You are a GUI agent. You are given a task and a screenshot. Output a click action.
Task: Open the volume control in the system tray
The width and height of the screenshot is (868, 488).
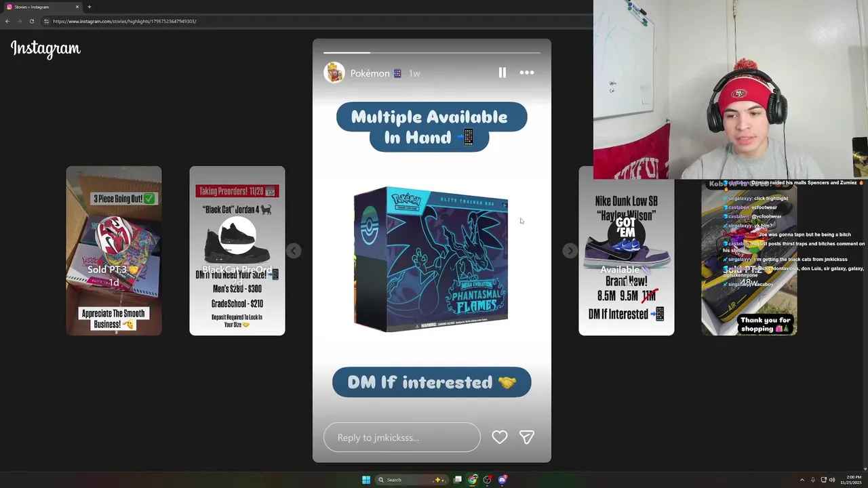click(x=832, y=480)
